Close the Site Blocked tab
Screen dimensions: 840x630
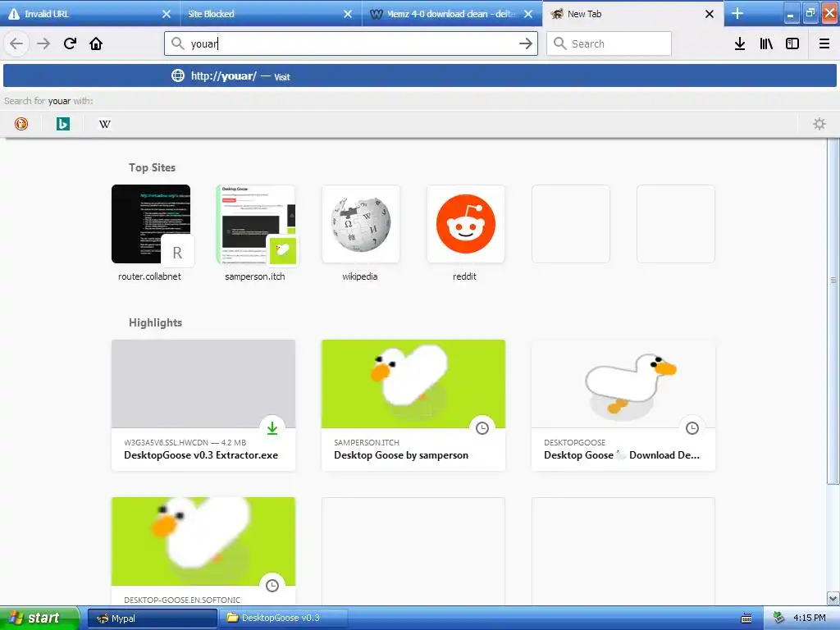pos(348,14)
